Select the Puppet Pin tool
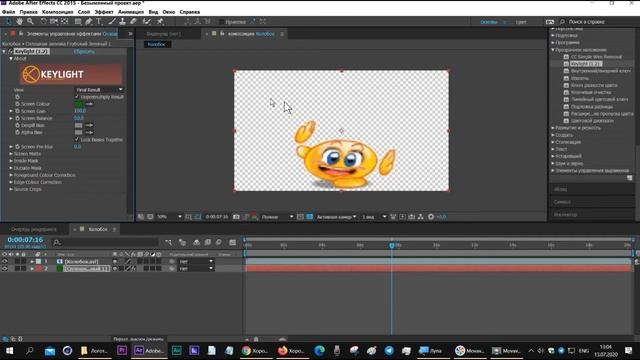The height and width of the screenshot is (360, 640). point(160,21)
